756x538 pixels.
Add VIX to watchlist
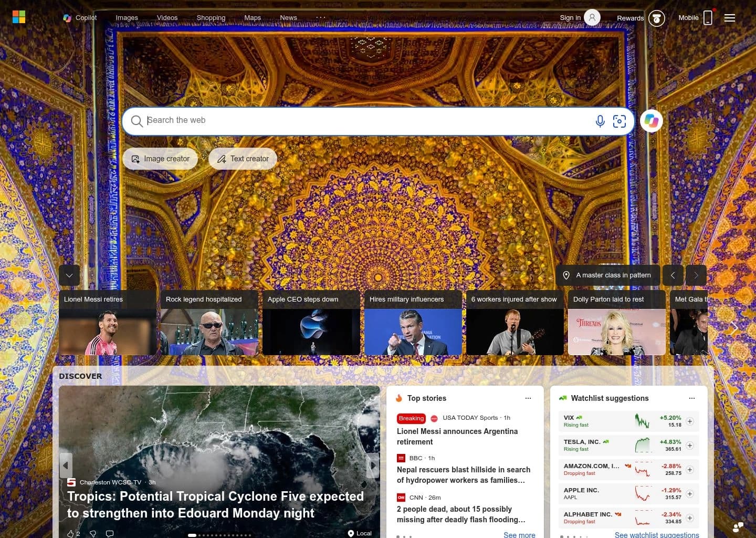[690, 421]
